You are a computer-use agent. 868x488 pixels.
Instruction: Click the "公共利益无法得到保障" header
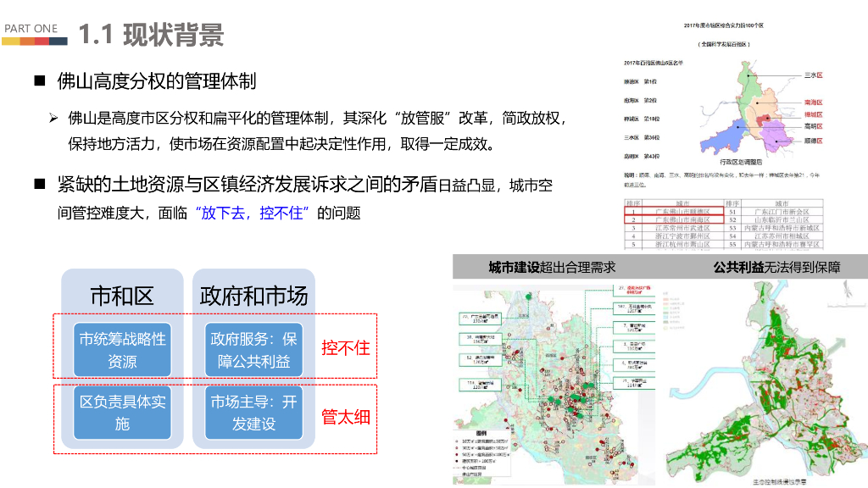pos(776,267)
